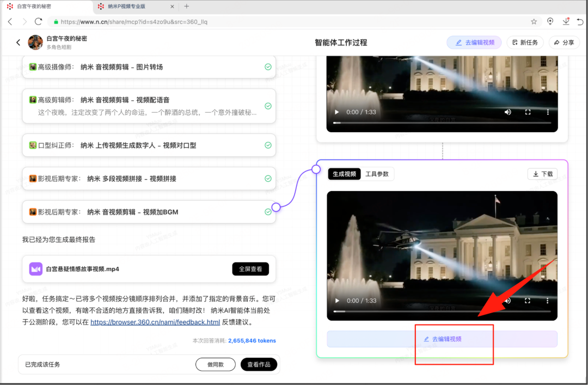Enter fullscreen on the lower video

pos(528,301)
